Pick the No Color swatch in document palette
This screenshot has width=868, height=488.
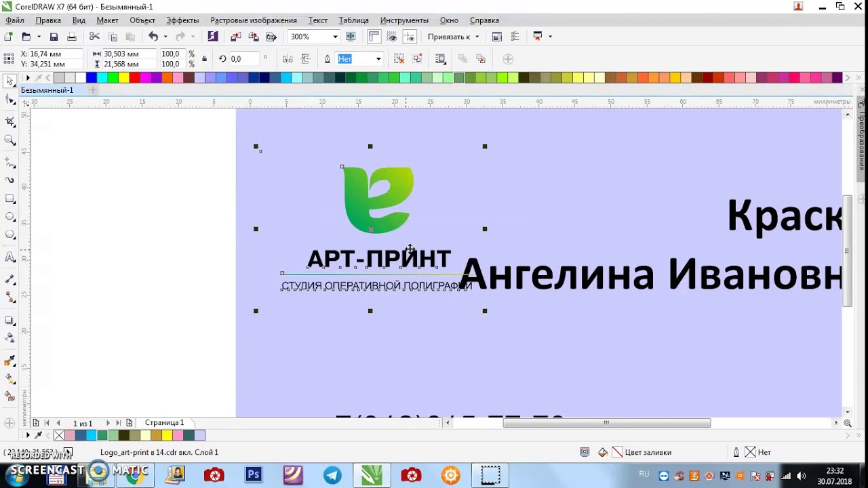[59, 435]
